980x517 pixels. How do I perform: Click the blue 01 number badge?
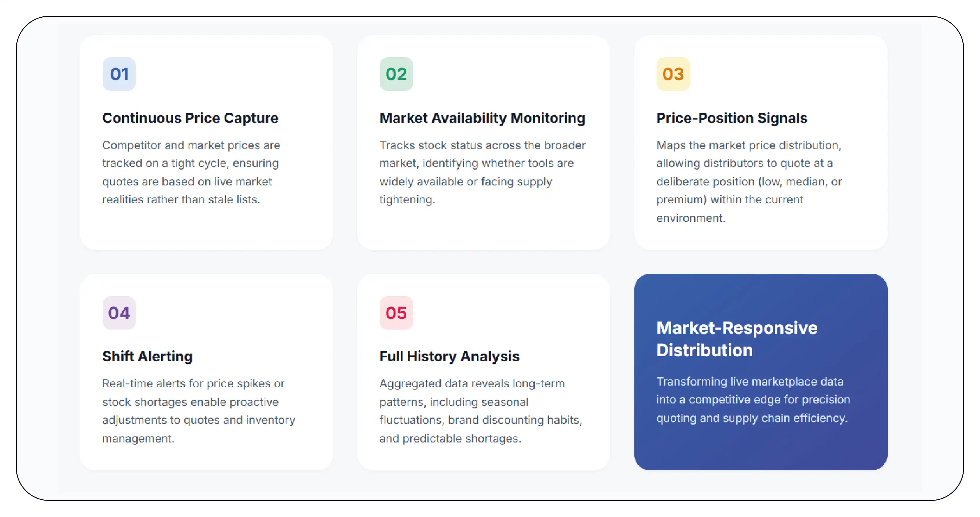[x=119, y=74]
